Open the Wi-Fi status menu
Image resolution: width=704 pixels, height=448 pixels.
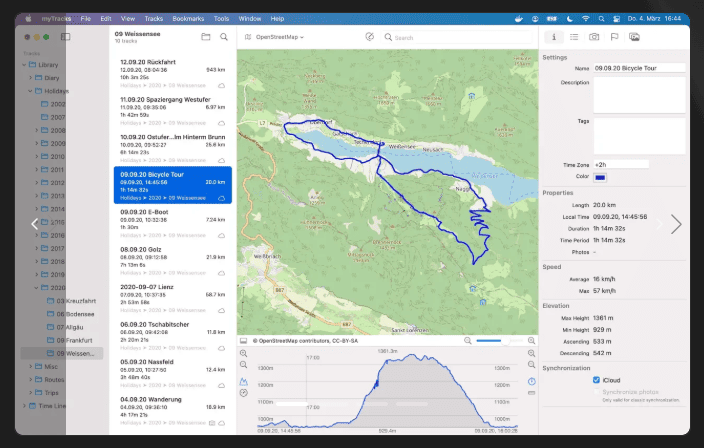585,19
